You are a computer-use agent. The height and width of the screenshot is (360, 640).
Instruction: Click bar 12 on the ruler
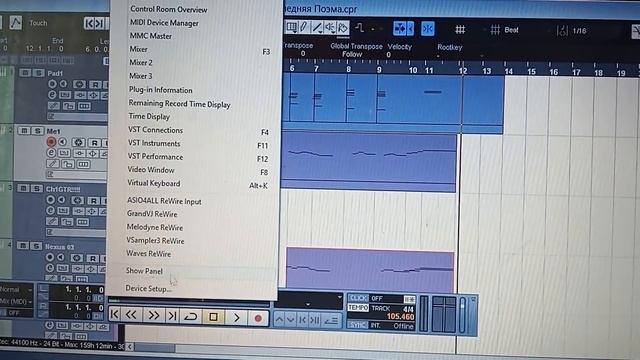click(462, 71)
